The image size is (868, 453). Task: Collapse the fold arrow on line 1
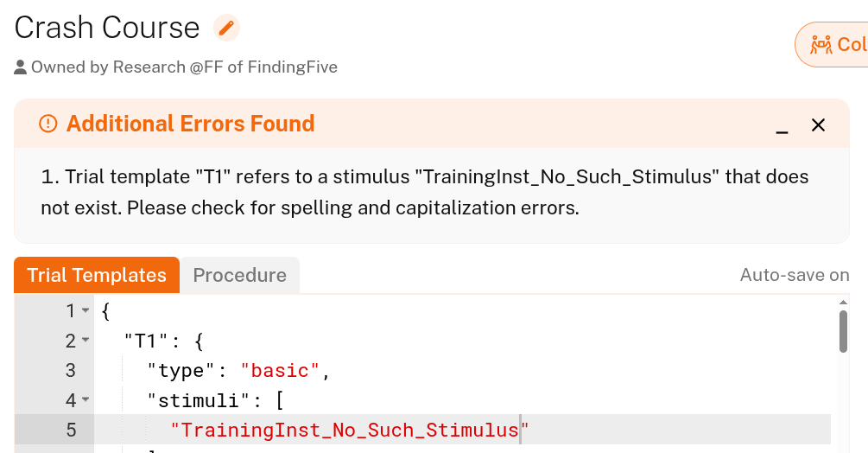[x=86, y=311]
